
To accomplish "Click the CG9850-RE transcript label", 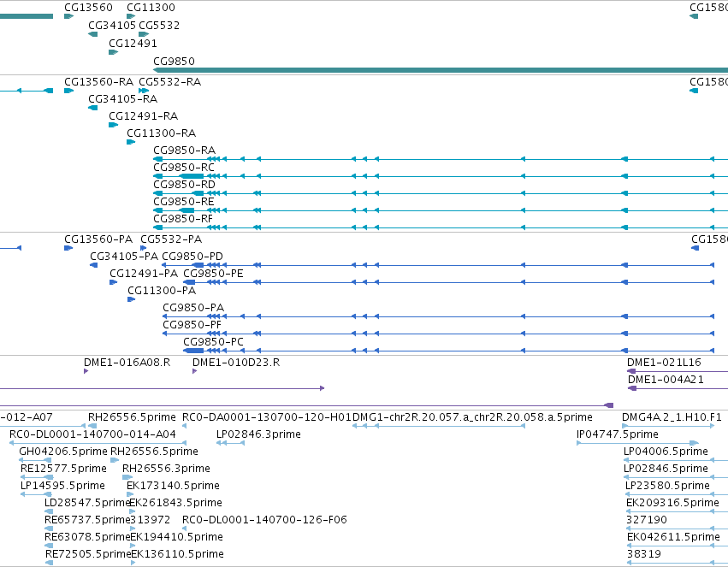I will [184, 202].
